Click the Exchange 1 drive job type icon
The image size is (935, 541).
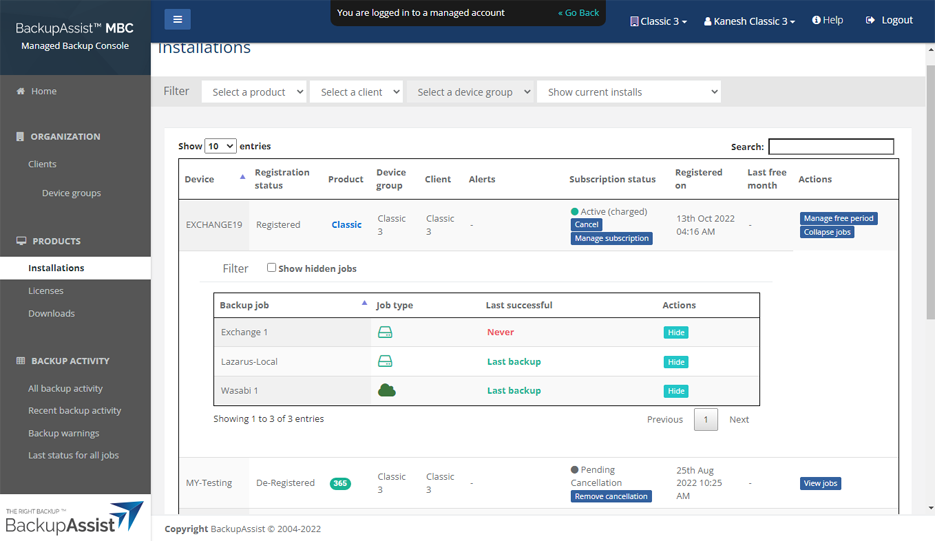click(385, 332)
